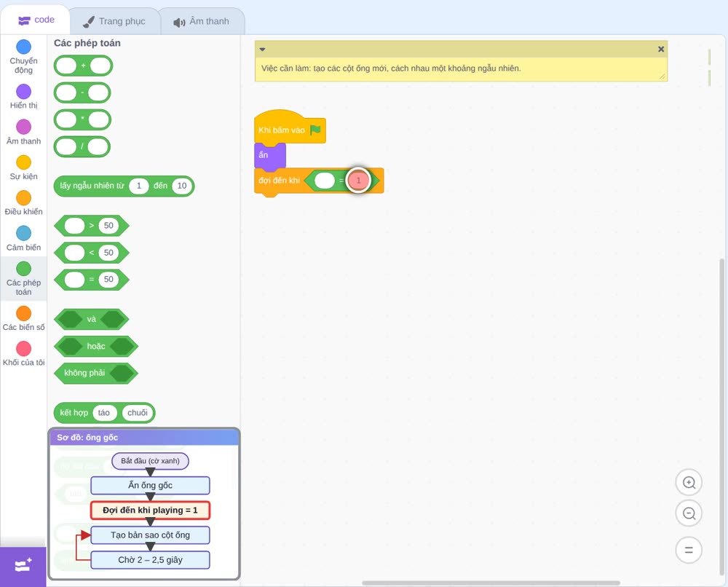Select the division operator block

tap(82, 147)
